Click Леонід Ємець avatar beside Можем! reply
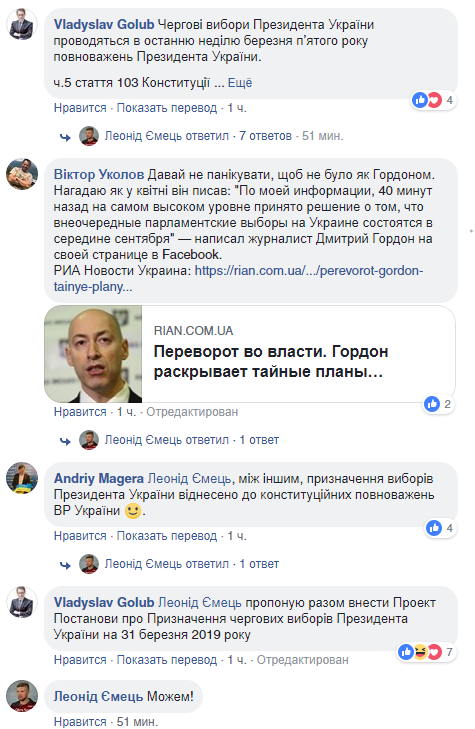This screenshot has height=729, width=475. click(x=21, y=696)
